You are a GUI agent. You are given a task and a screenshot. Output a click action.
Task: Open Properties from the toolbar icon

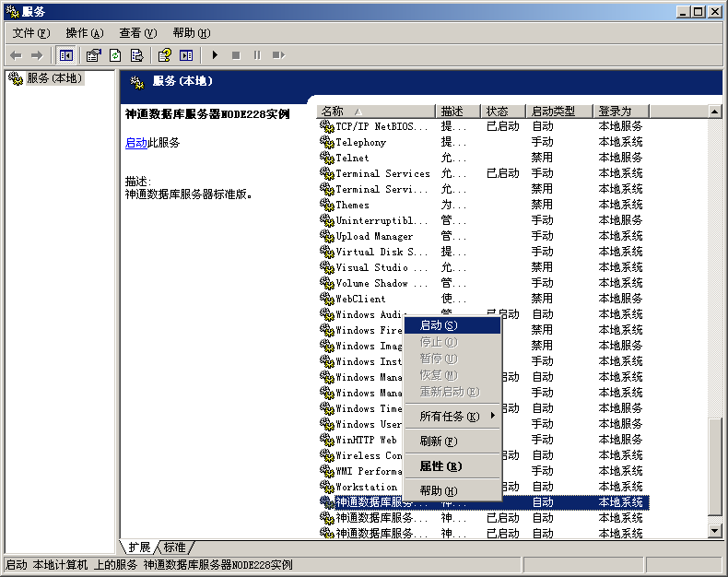point(93,55)
